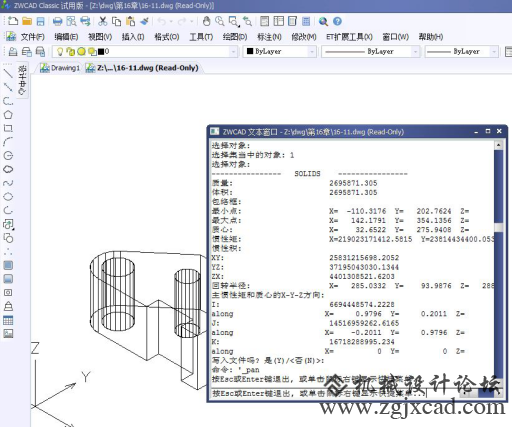
Task: Create a new drawing file
Action: 13,21
